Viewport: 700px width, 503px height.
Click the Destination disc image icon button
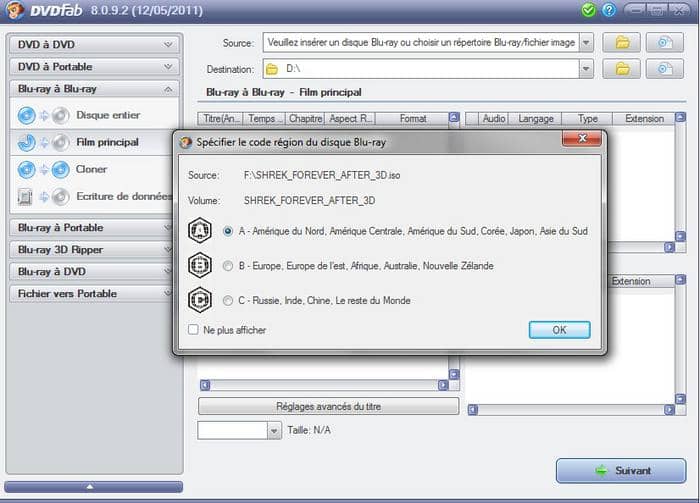(x=664, y=69)
